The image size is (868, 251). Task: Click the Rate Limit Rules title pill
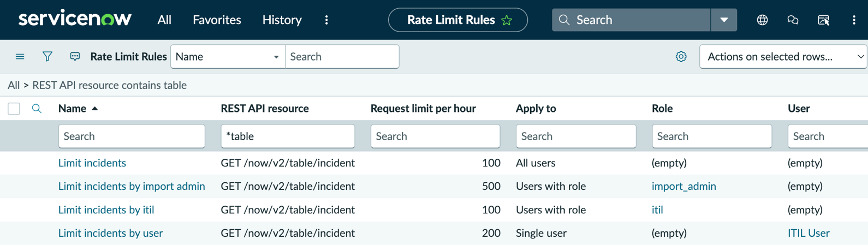pos(457,20)
